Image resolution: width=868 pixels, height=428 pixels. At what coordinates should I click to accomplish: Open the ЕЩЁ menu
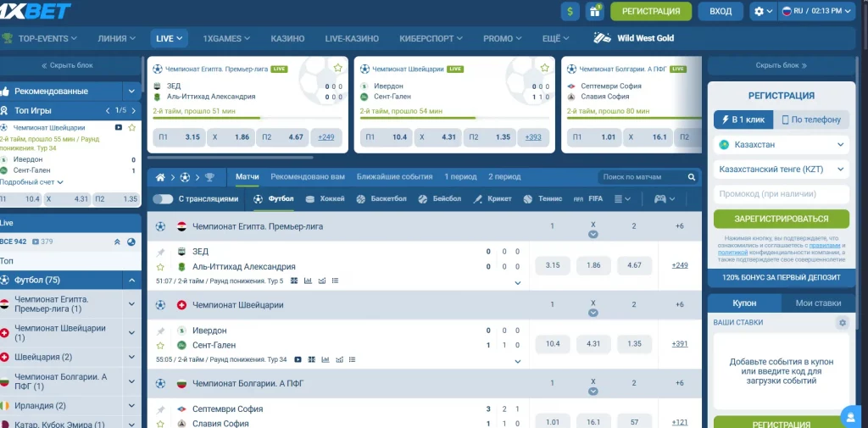[556, 38]
